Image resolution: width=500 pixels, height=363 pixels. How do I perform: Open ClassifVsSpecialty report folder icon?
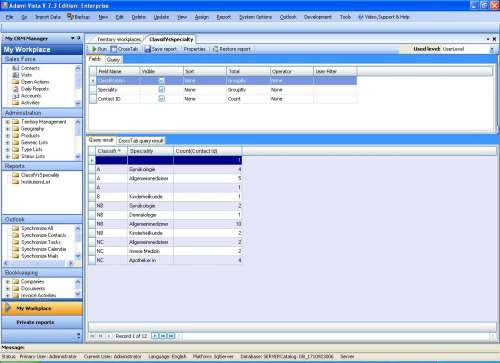coord(16,175)
